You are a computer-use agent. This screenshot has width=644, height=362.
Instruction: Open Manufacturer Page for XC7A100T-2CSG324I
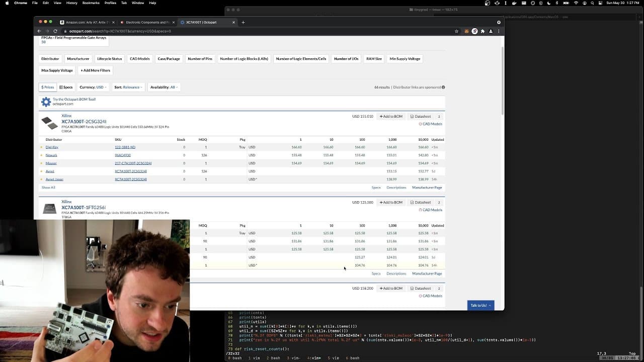click(x=427, y=188)
